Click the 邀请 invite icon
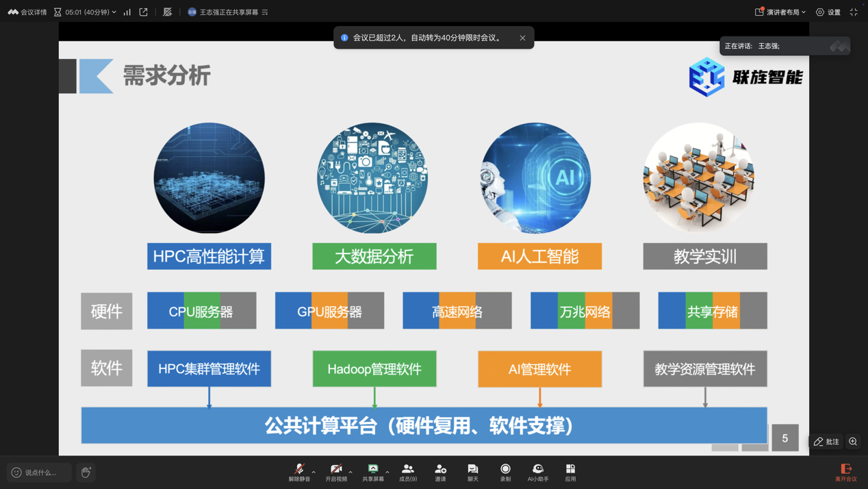This screenshot has width=868, height=489. pos(440,472)
